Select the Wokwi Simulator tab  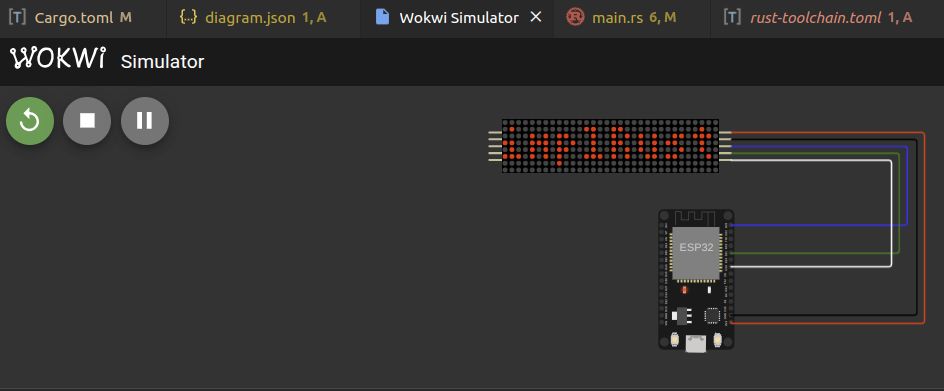coord(457,18)
